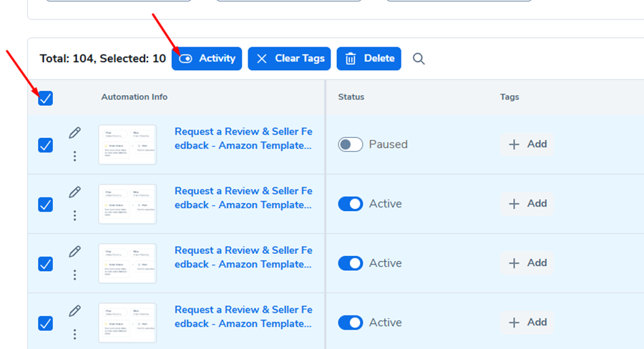Add a tag to the fourth automation

pos(527,323)
